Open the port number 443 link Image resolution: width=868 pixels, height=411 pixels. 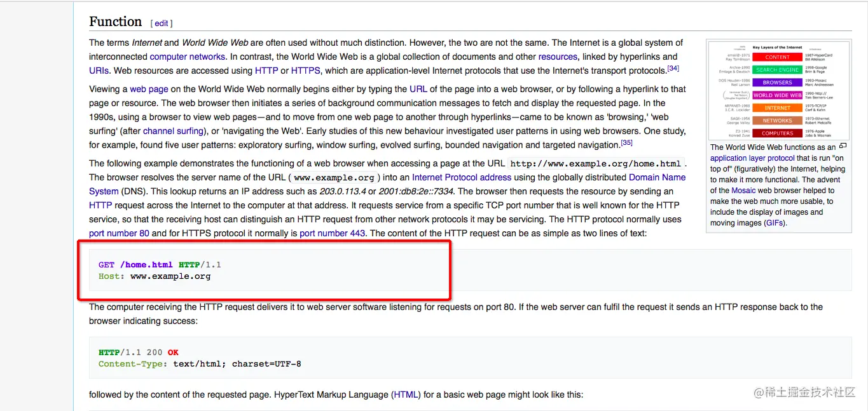[333, 233]
